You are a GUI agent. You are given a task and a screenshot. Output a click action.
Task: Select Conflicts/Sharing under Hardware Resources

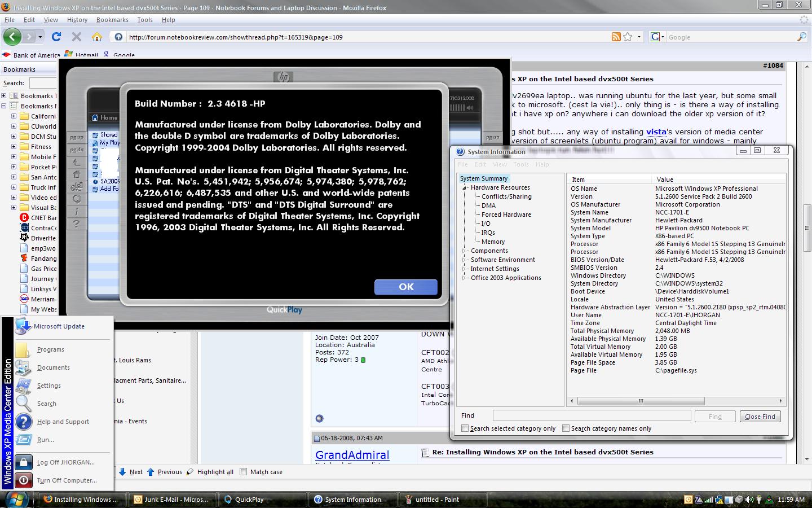click(506, 196)
